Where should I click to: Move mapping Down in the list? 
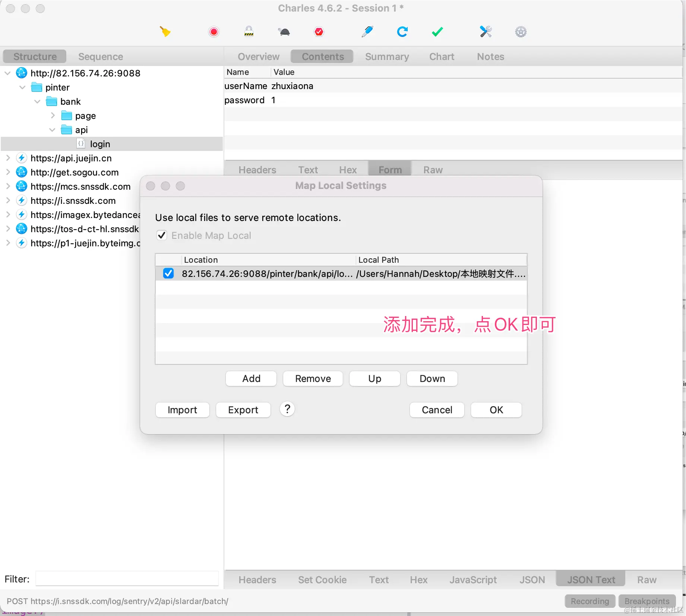click(432, 379)
